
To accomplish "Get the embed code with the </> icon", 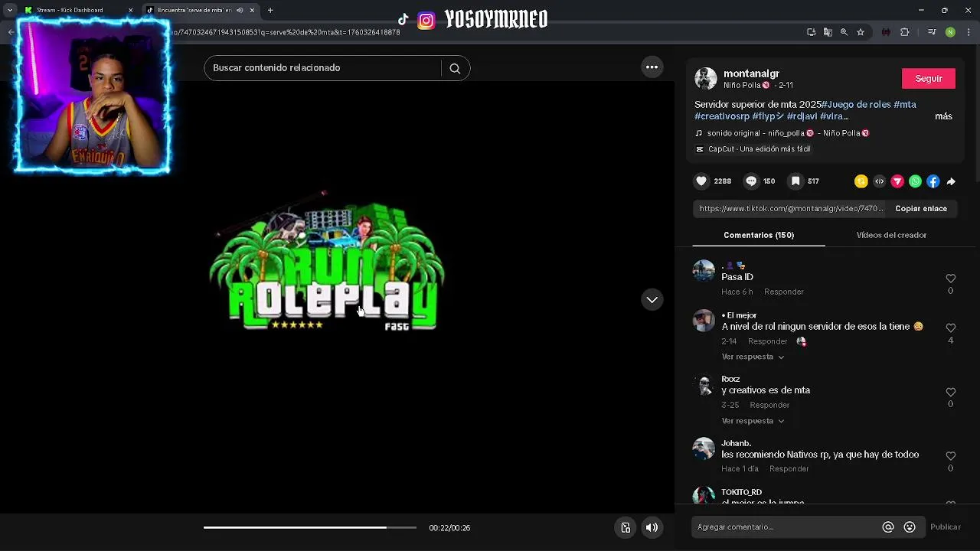I will 879,181.
